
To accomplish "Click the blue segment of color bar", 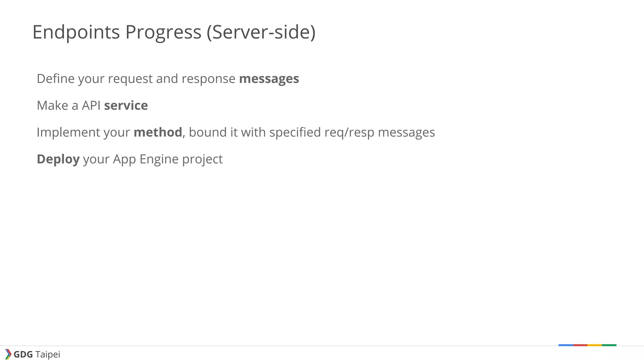I will click(x=566, y=345).
